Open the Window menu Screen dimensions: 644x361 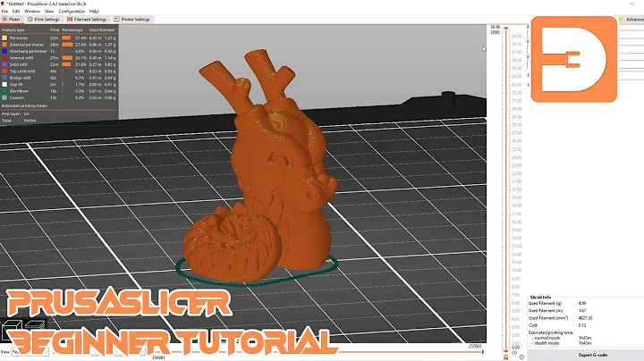(32, 12)
